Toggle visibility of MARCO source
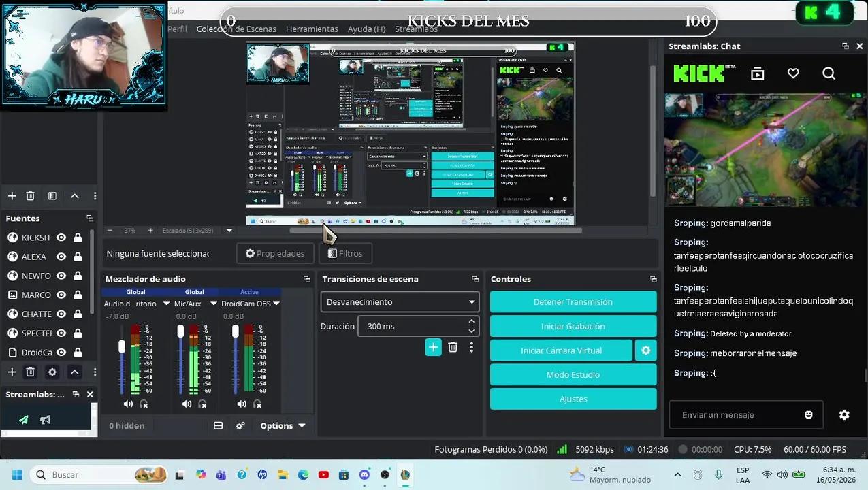This screenshot has height=490, width=868. (x=61, y=295)
